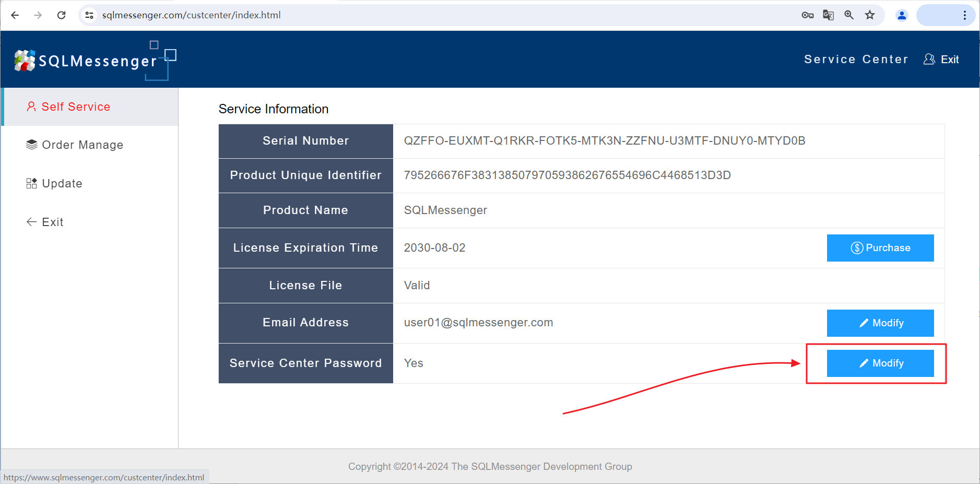Click the Service Center header text
Viewport: 980px width, 484px height.
tap(856, 60)
